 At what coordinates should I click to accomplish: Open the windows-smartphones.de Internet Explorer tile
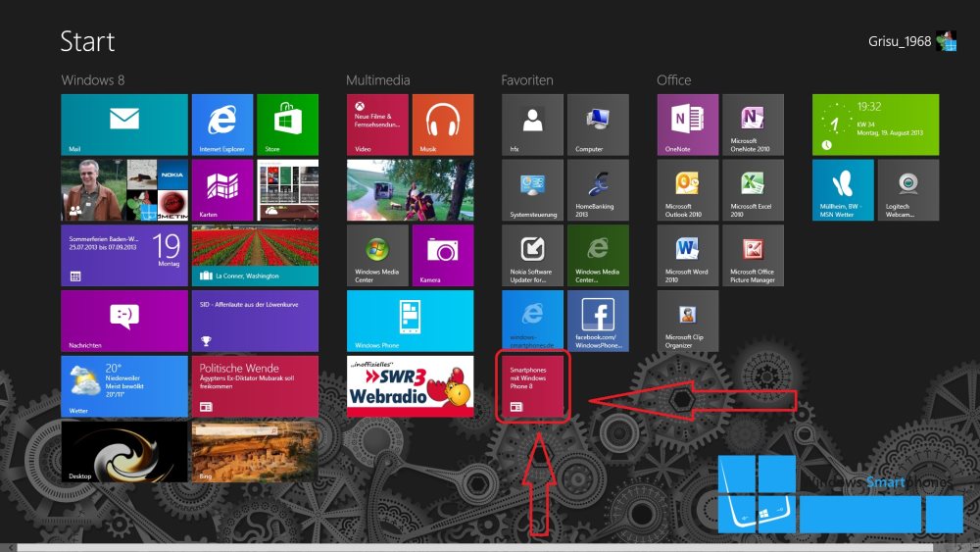[532, 321]
